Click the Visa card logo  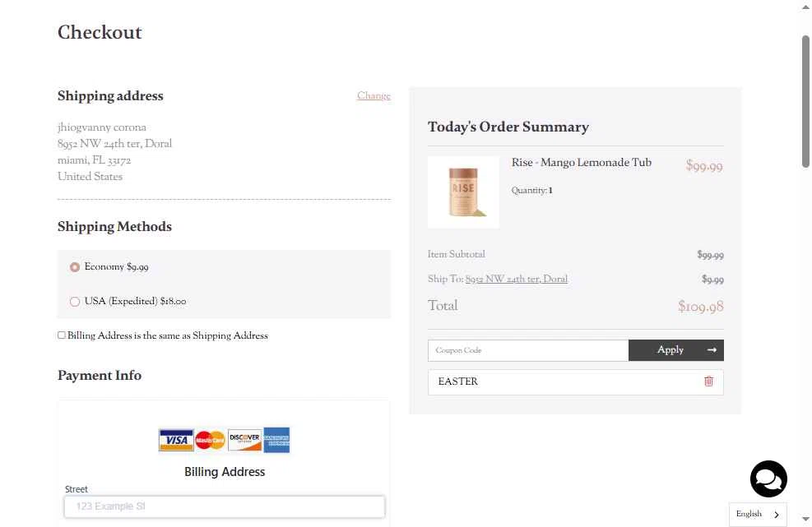(x=176, y=440)
